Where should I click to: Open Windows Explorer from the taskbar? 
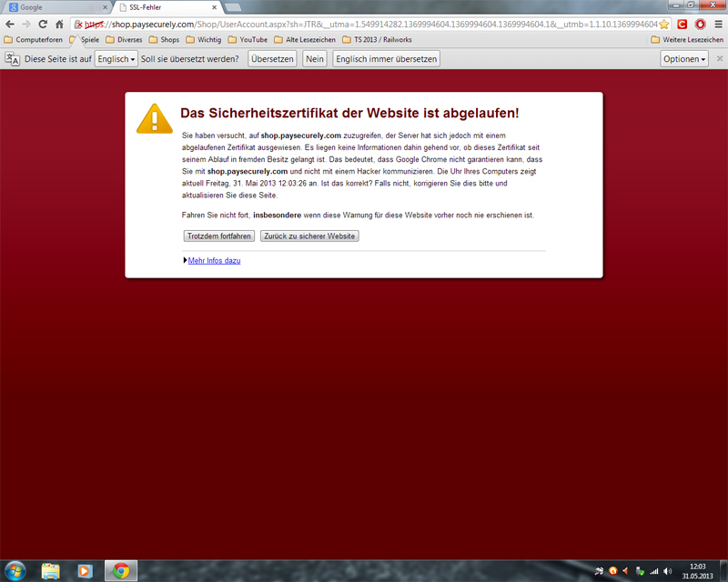point(51,571)
